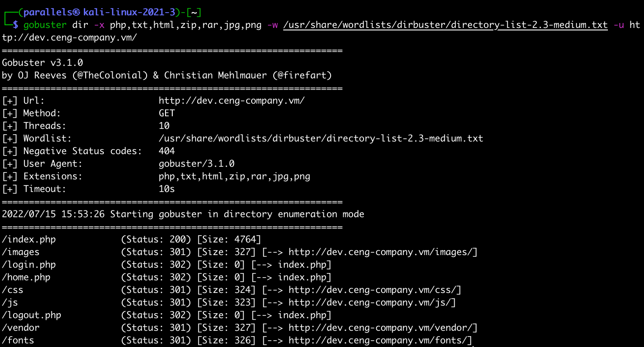The image size is (644, 347).
Task: Click the /index.php result entry
Action: (x=29, y=239)
